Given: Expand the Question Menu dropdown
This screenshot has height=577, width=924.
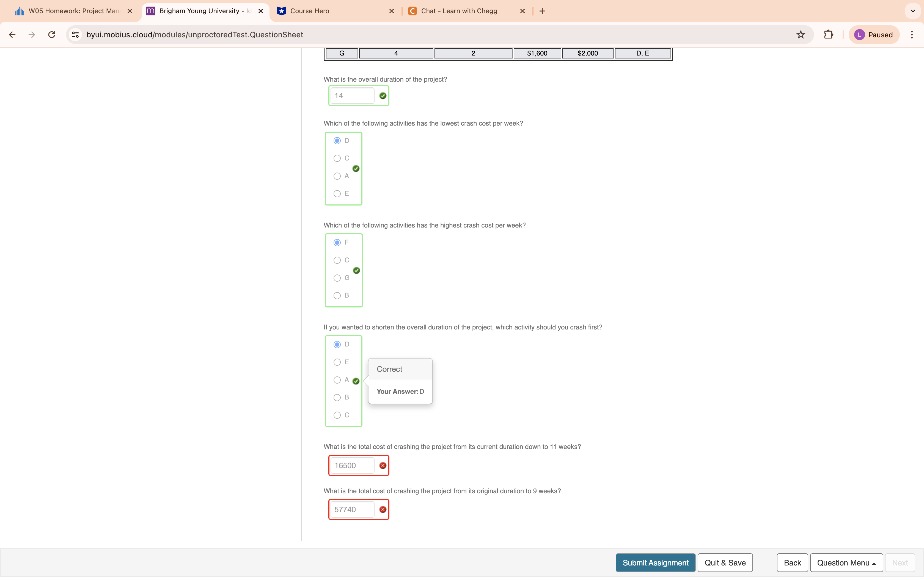Looking at the screenshot, I should [x=846, y=562].
